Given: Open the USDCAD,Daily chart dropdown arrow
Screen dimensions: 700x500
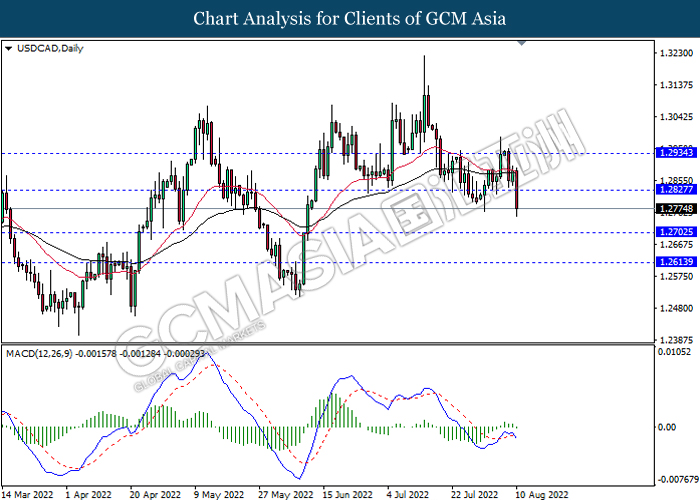Looking at the screenshot, I should click(8, 49).
